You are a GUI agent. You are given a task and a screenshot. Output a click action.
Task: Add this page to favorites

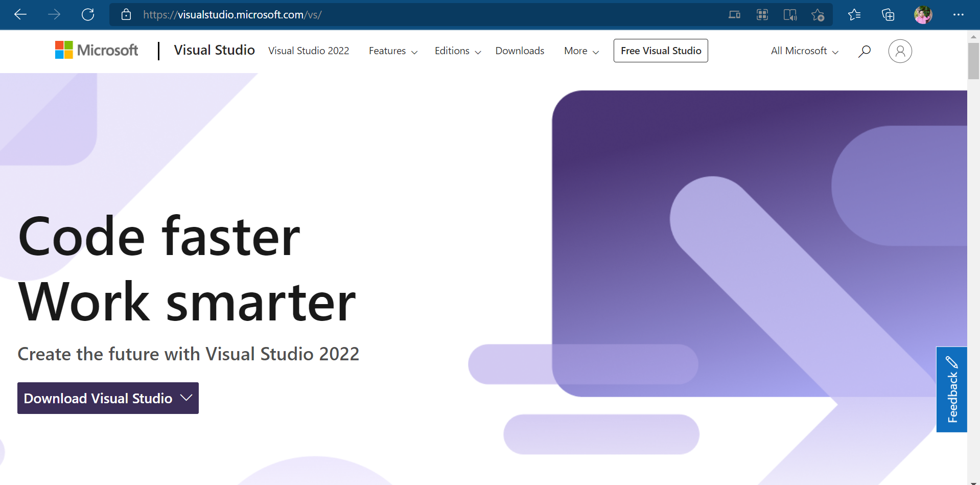pos(818,15)
